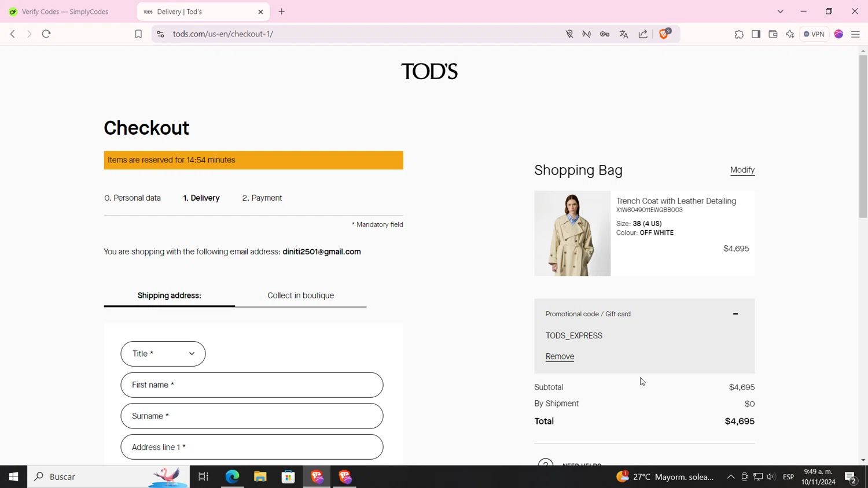Open Brave Shields lion icon
The width and height of the screenshot is (868, 488).
(664, 34)
